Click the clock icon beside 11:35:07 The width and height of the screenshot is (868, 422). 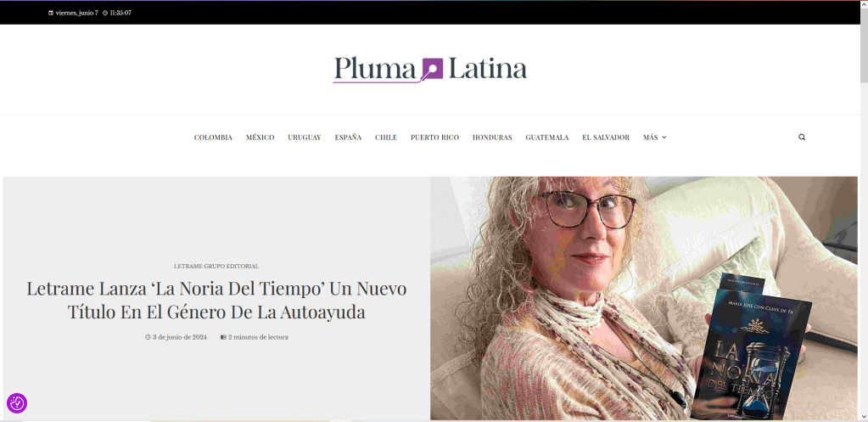pos(105,13)
